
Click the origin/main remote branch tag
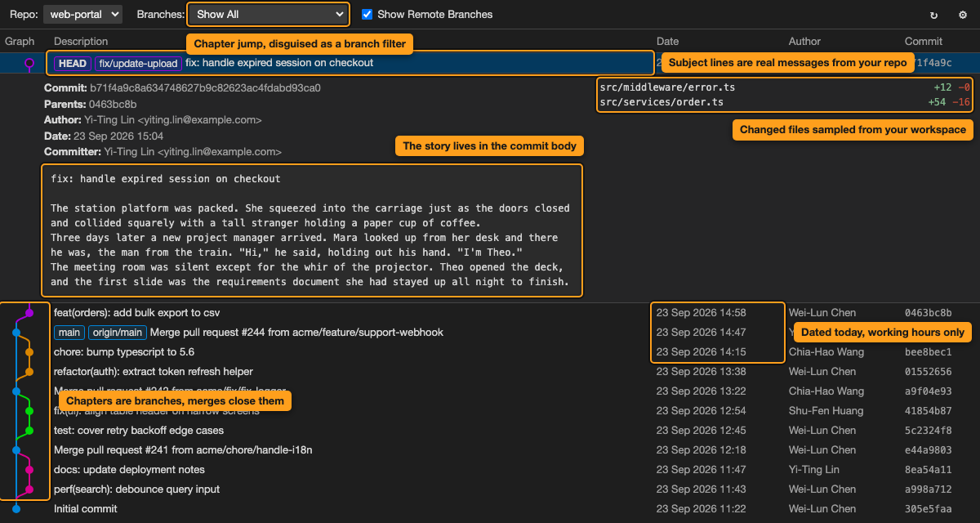[117, 333]
